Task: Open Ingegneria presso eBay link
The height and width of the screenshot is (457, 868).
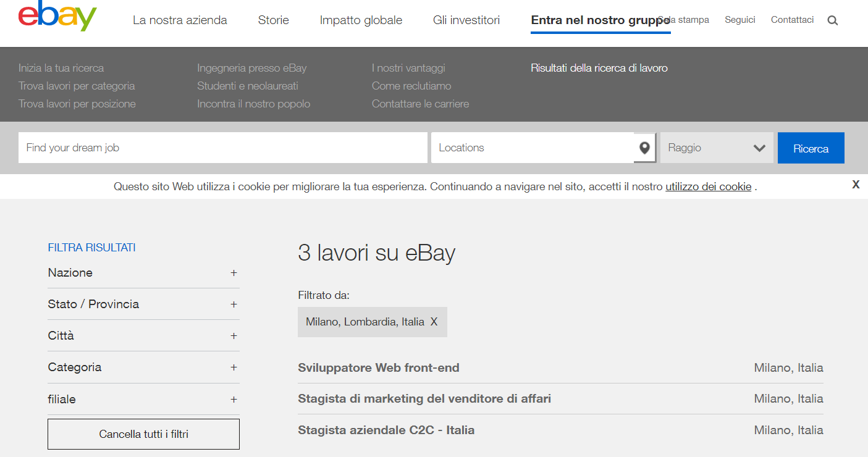Action: pyautogui.click(x=252, y=68)
